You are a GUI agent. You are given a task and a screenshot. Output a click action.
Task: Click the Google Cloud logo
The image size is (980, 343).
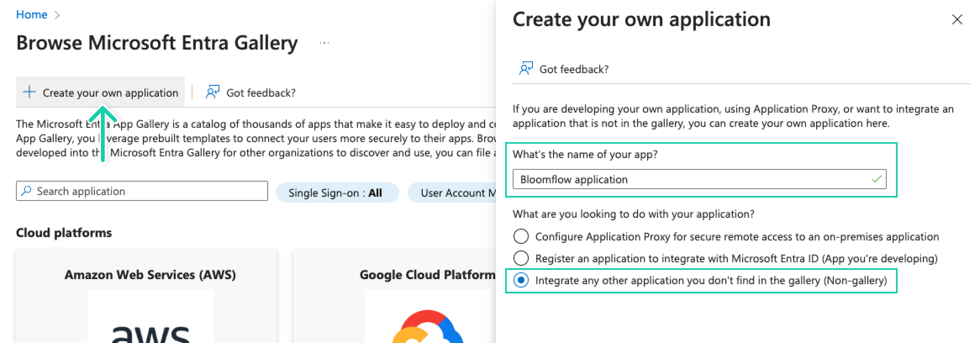(x=428, y=327)
